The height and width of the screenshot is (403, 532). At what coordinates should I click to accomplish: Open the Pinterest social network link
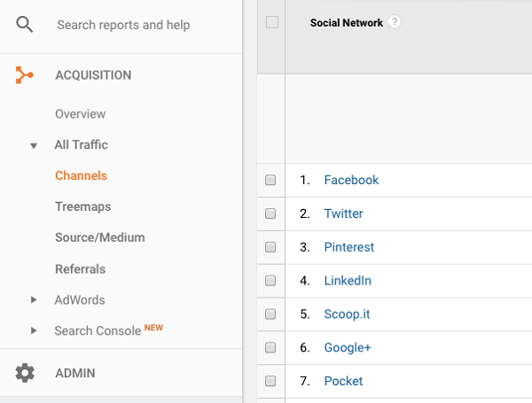point(349,247)
